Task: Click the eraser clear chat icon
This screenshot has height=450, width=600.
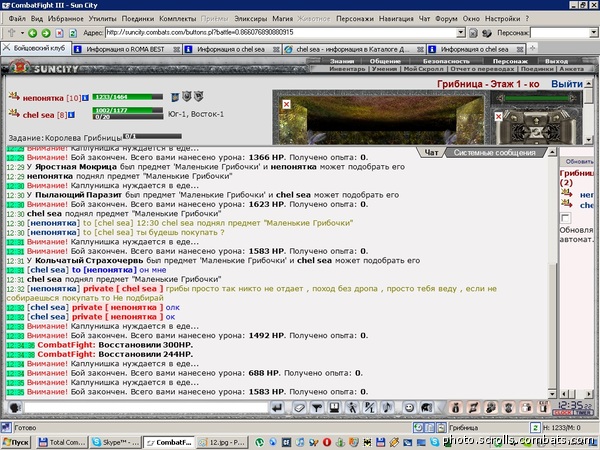Action: pos(299,408)
